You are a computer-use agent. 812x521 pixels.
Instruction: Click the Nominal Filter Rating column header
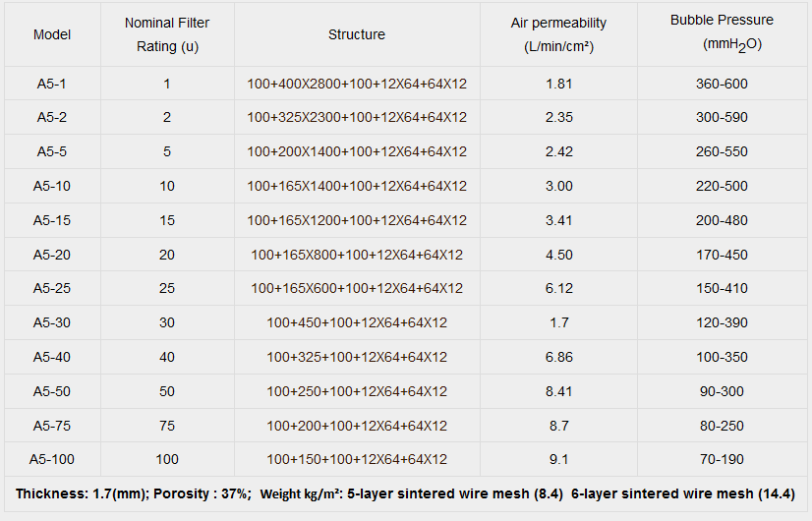[x=167, y=34]
